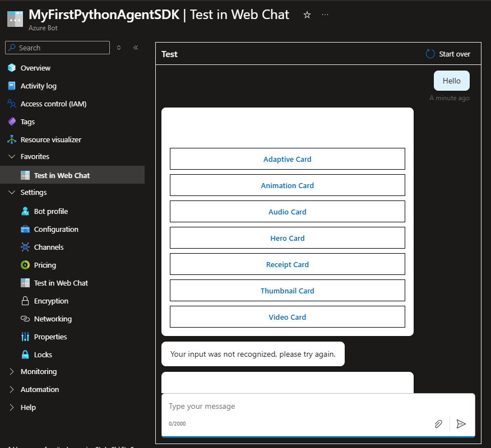The image size is (491, 448).
Task: Click the Azure Bot resource icon in header
Action: (15, 19)
